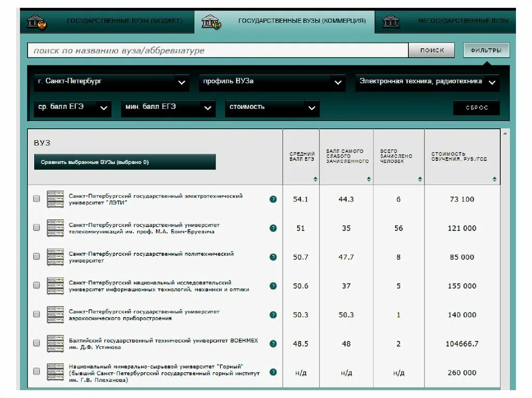
Task: Click the non-state universities building icon
Action: tap(391, 21)
